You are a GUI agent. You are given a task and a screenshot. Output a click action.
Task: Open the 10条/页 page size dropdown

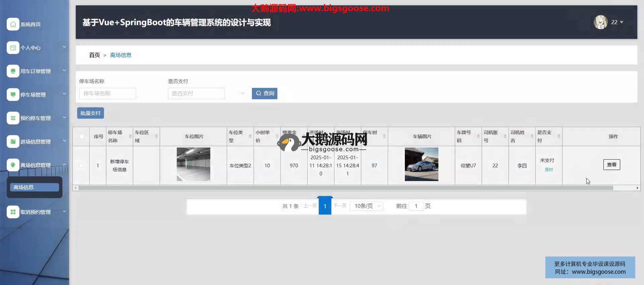point(366,206)
